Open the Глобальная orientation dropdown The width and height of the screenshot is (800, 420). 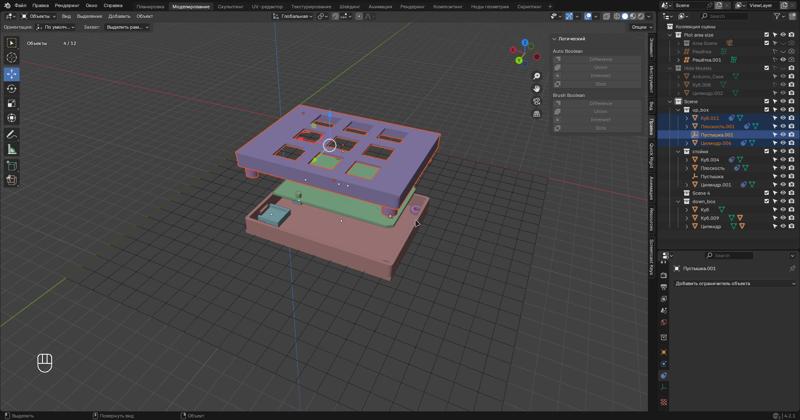pyautogui.click(x=292, y=16)
